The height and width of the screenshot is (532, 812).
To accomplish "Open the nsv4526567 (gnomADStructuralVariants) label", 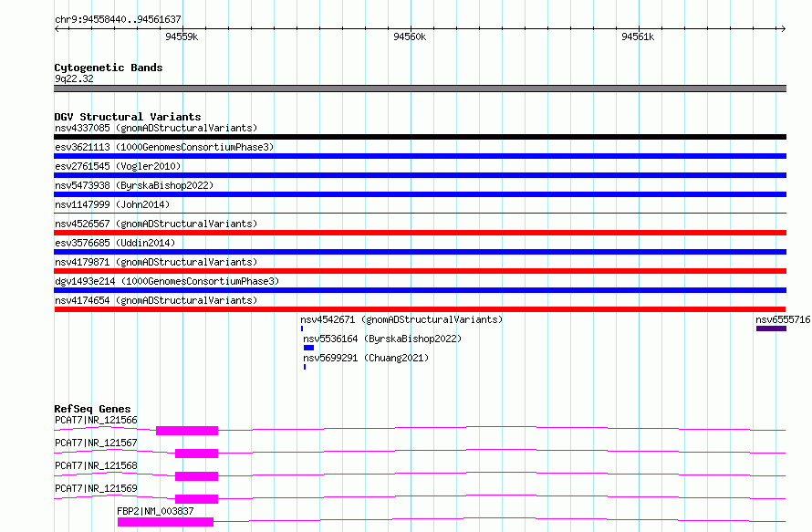I will pos(156,224).
